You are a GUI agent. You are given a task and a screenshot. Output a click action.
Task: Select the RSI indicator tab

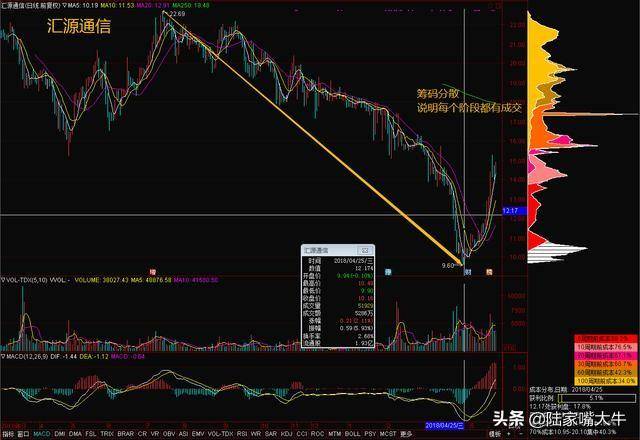242,434
